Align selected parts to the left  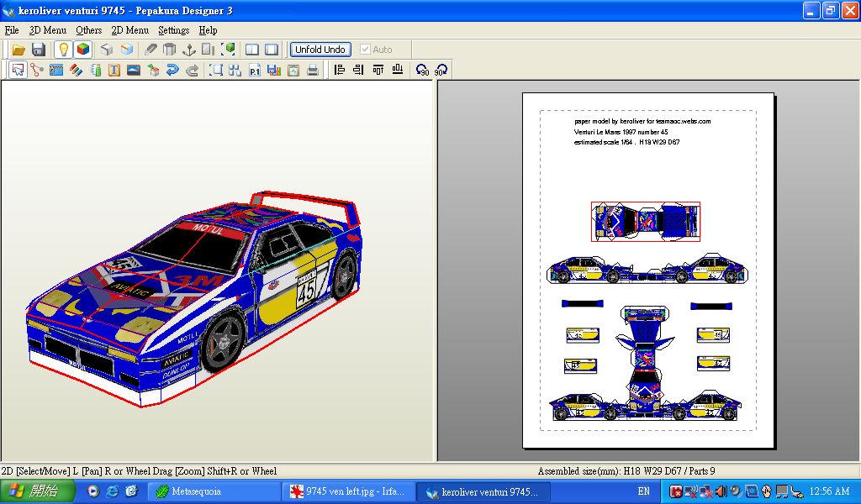click(340, 71)
